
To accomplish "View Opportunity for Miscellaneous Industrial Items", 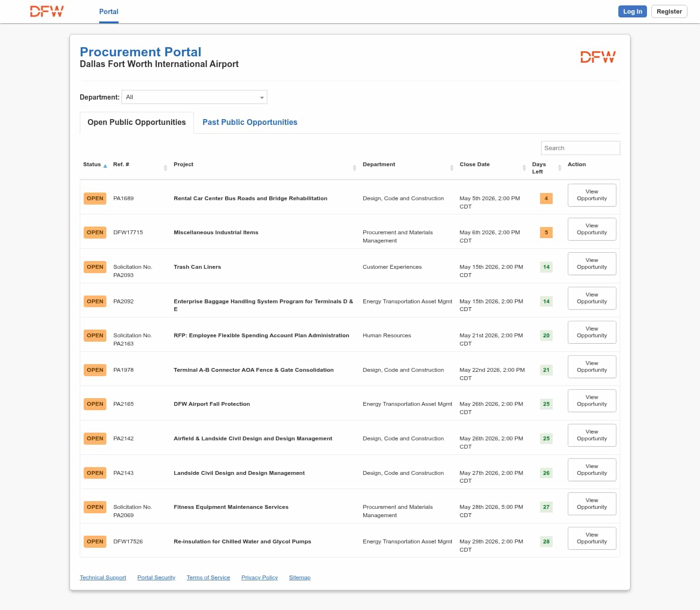I will pos(592,229).
